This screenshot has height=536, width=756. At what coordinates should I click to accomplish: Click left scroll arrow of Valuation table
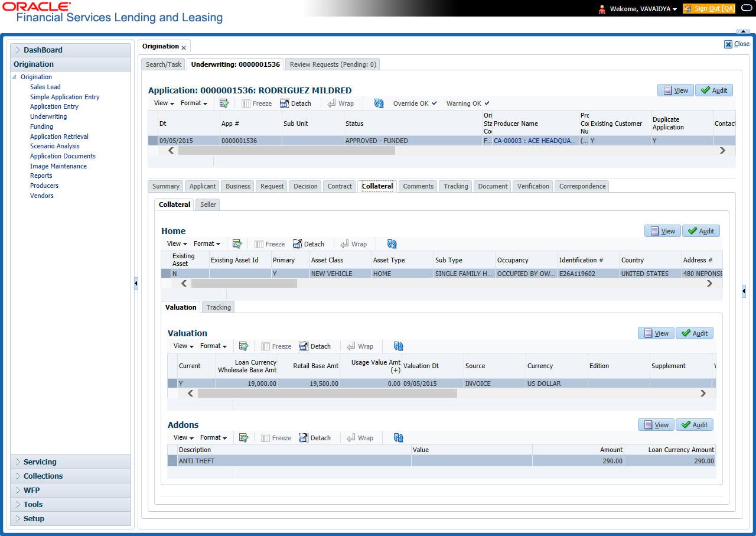point(190,394)
